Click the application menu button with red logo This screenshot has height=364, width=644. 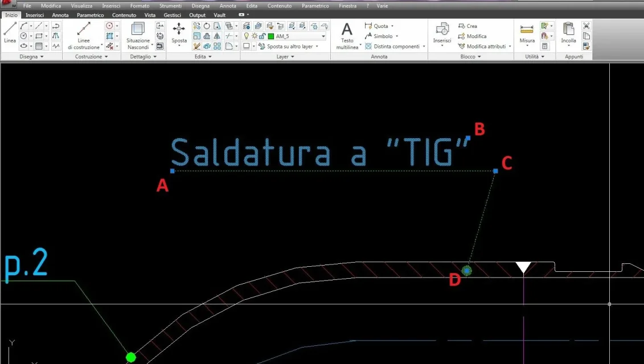[8, 4]
